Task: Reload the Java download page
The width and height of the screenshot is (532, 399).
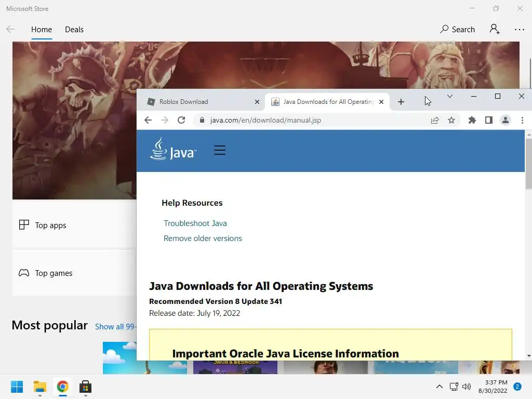Action: click(x=181, y=120)
